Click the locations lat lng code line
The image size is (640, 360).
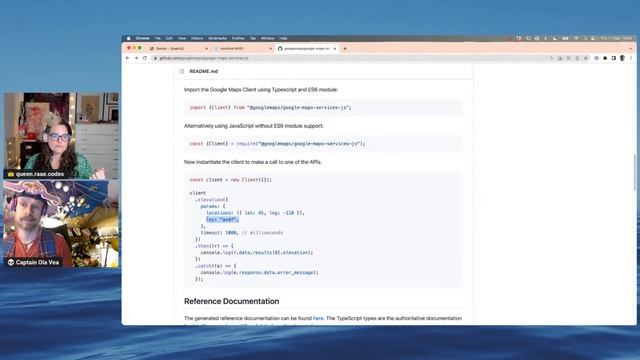(x=255, y=213)
